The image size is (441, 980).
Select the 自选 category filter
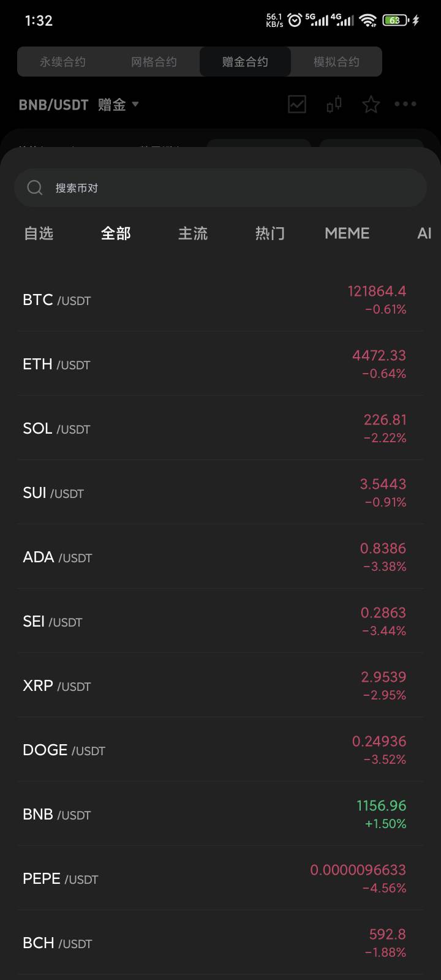point(39,233)
